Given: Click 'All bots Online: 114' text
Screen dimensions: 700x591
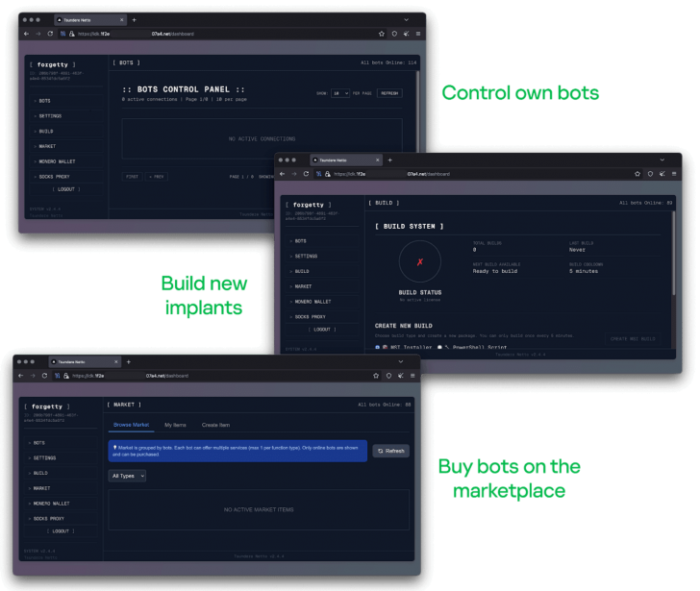Looking at the screenshot, I should pos(388,62).
